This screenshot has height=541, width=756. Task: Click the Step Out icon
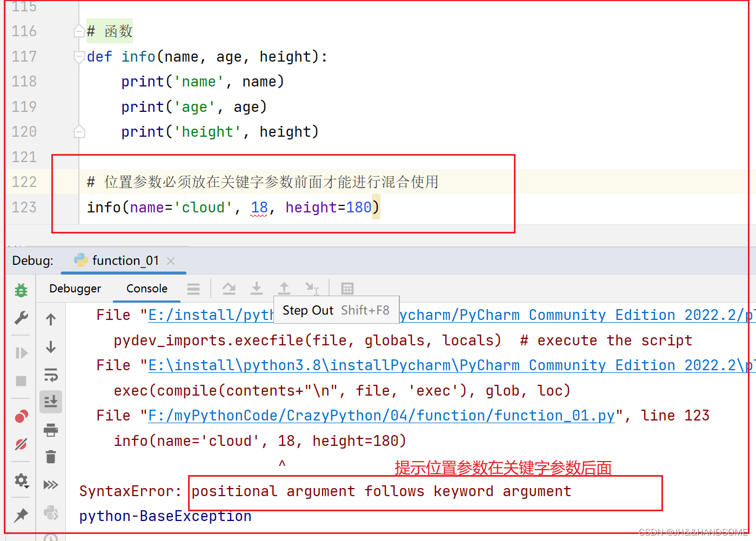click(x=284, y=289)
